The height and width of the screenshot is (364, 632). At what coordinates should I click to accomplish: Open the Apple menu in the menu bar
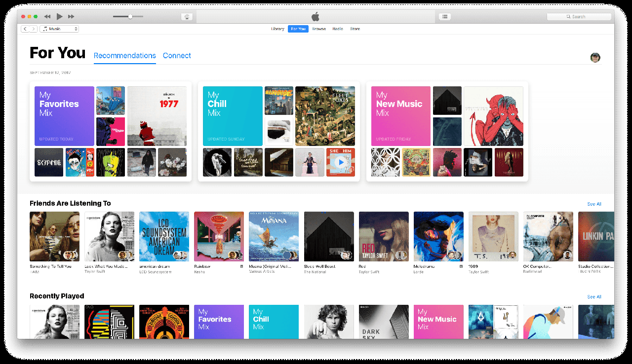316,16
